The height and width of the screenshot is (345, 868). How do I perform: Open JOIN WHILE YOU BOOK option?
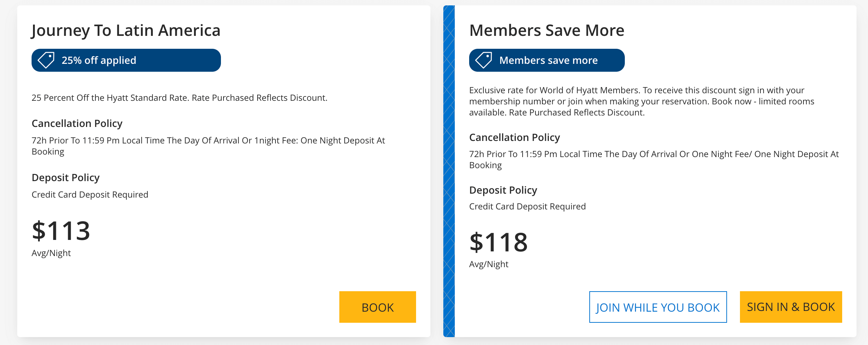(658, 307)
